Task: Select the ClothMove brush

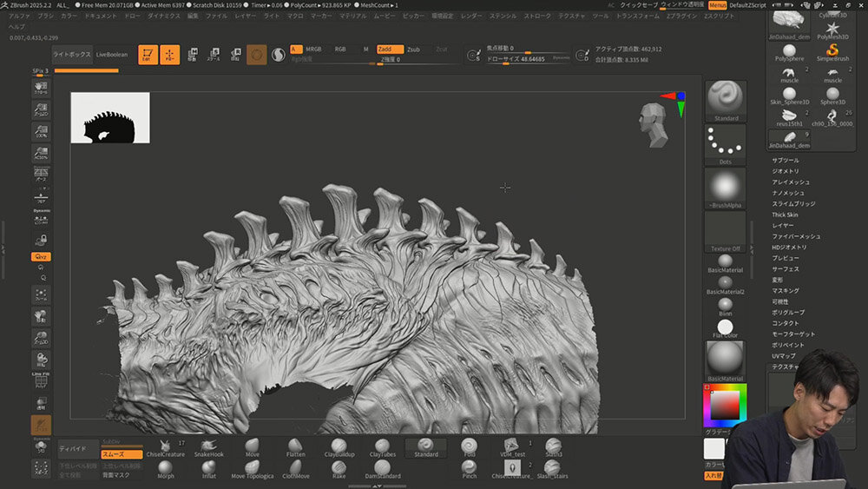Action: click(x=296, y=470)
